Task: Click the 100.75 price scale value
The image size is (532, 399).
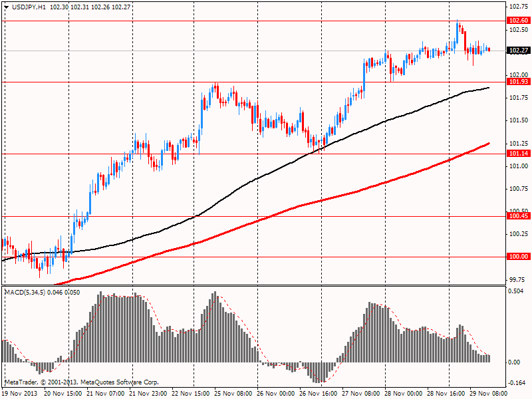Action: point(519,189)
